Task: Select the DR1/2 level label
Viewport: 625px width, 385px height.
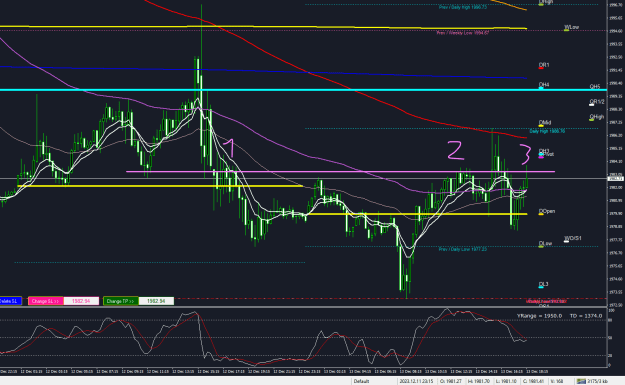Action: (x=597, y=102)
